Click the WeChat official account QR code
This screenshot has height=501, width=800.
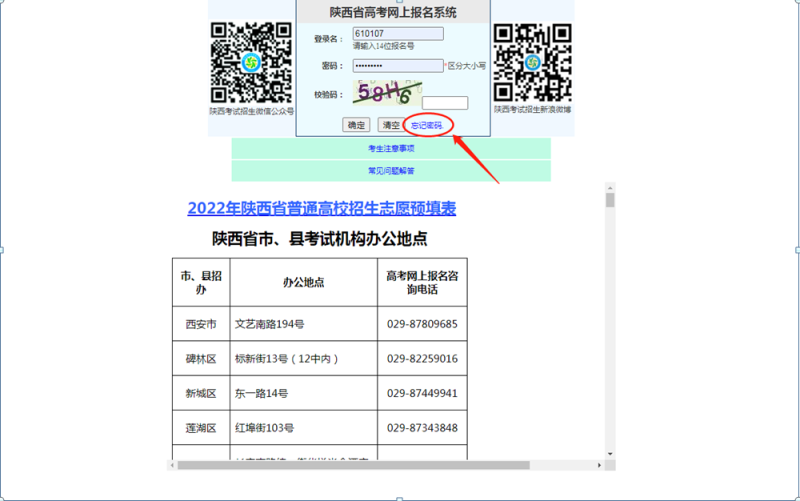click(x=251, y=61)
